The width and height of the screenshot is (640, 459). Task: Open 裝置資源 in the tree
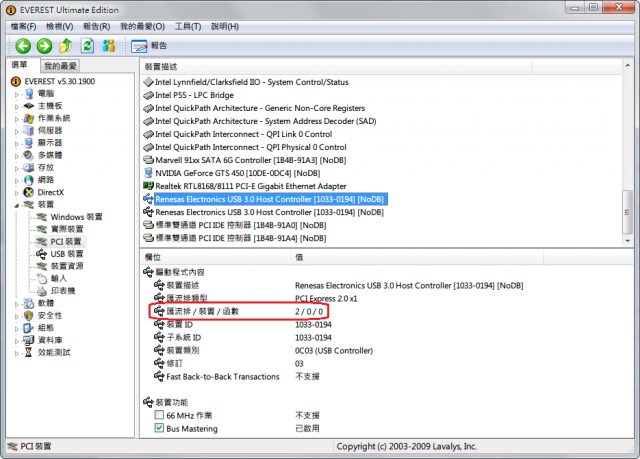pos(67,266)
